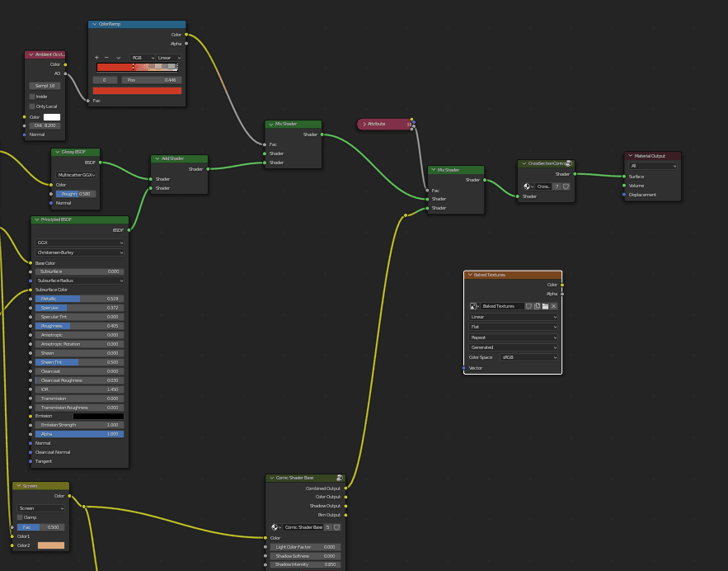Click Glossy BSDF Roughness slider
Viewport: 728px width, 571px height.
tap(76, 194)
